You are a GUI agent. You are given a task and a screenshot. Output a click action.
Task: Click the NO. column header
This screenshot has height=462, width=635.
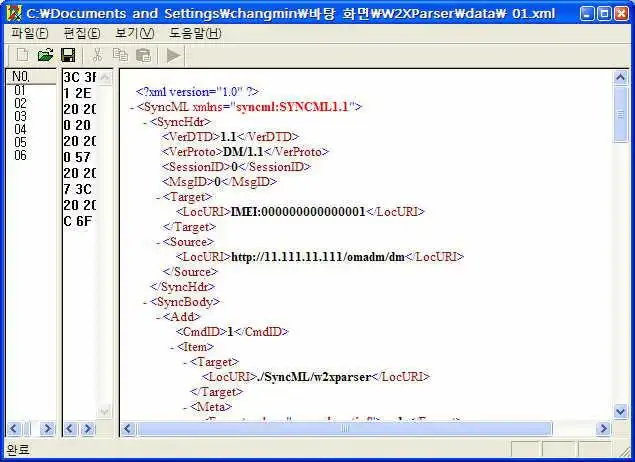(x=32, y=76)
